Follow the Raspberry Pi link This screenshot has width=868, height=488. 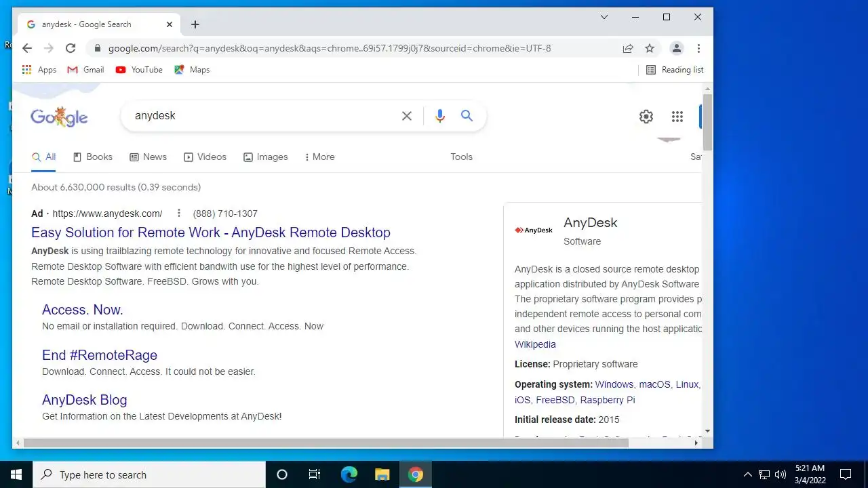click(x=608, y=400)
